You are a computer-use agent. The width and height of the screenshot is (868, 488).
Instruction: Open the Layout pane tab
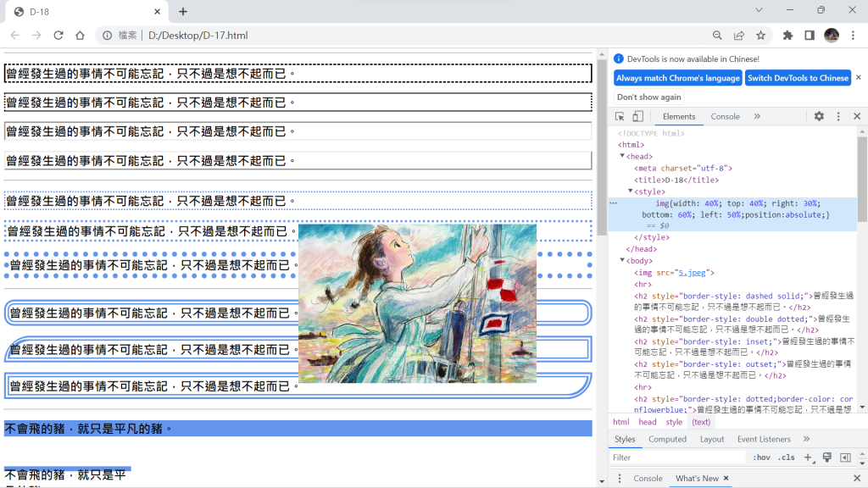712,439
